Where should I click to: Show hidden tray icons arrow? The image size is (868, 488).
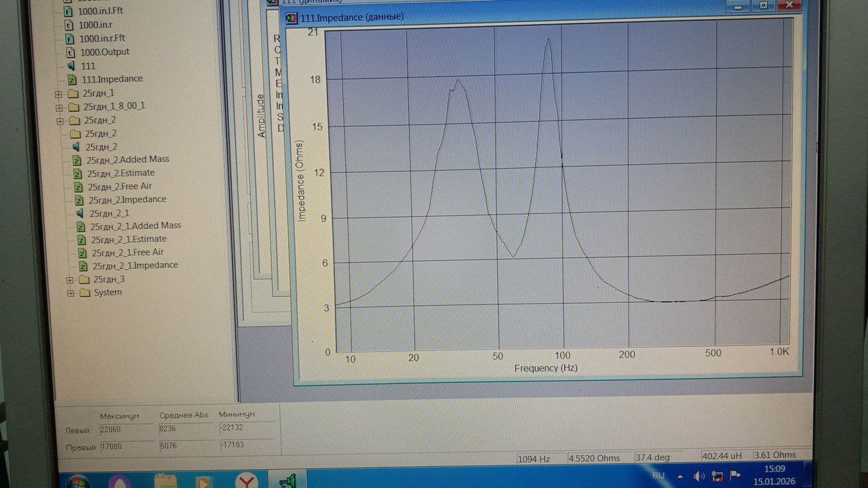click(679, 476)
